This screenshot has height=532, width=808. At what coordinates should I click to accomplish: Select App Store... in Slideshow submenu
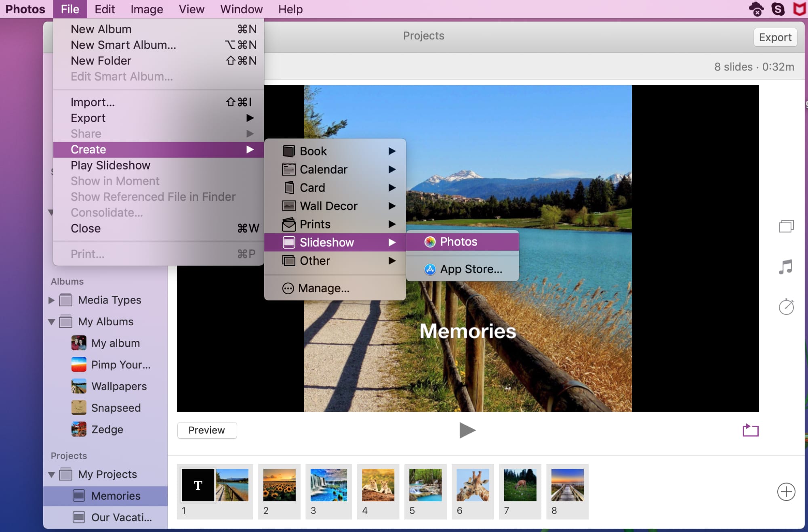click(462, 269)
